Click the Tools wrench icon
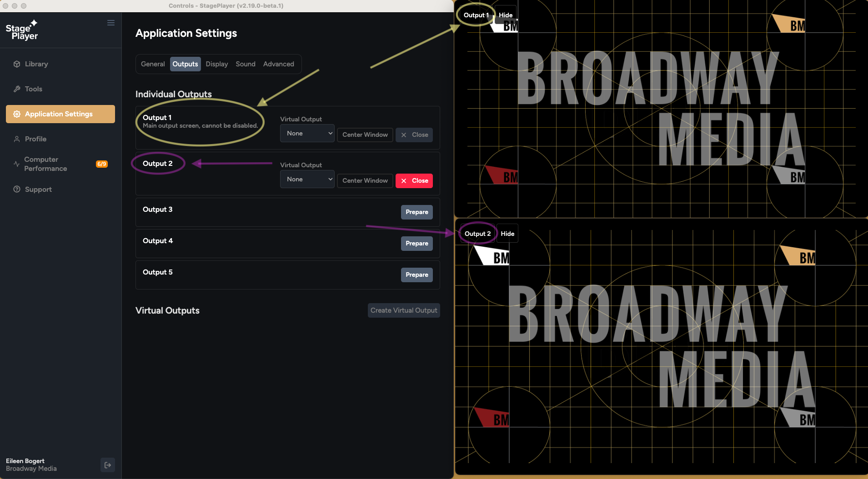This screenshot has width=868, height=479. [x=17, y=89]
